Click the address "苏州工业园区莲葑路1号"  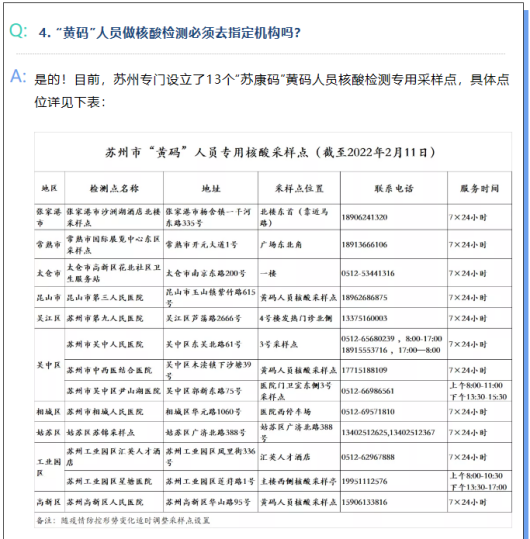click(x=210, y=481)
